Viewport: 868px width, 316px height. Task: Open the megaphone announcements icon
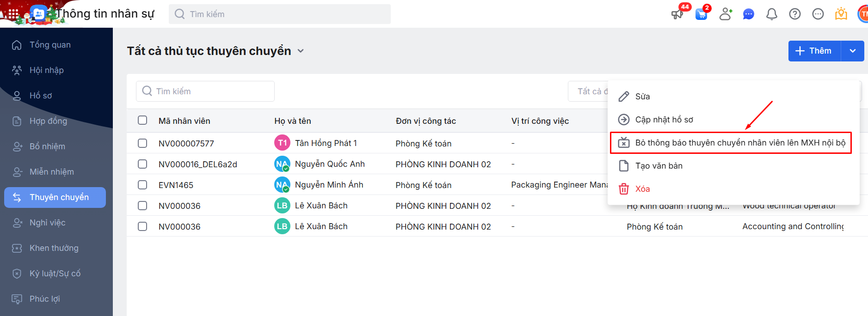677,14
